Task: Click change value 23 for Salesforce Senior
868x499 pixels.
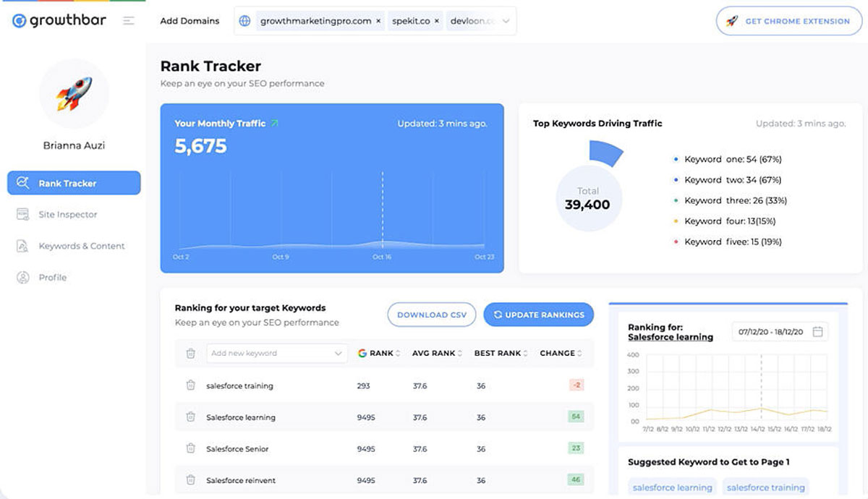Action: pyautogui.click(x=576, y=448)
